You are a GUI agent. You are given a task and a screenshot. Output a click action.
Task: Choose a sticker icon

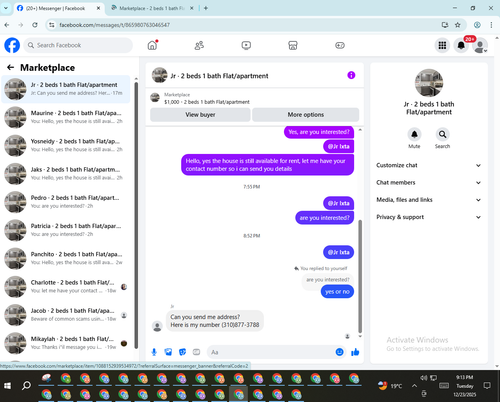(182, 352)
